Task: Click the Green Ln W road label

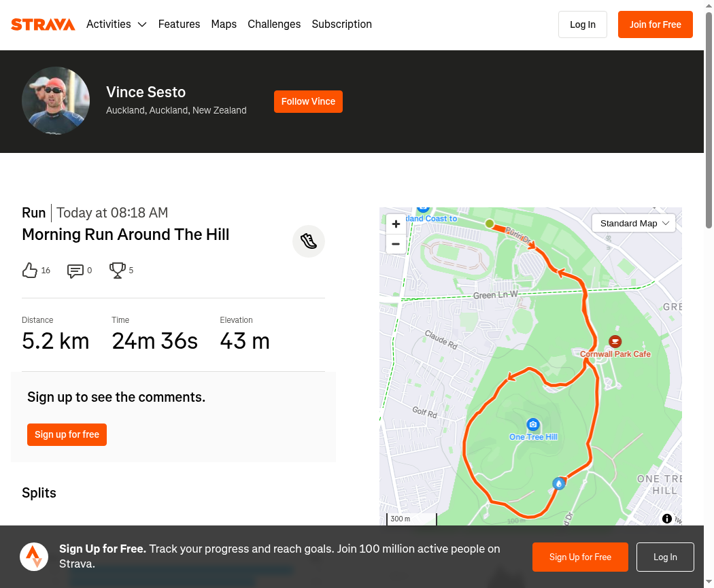Action: pyautogui.click(x=496, y=295)
